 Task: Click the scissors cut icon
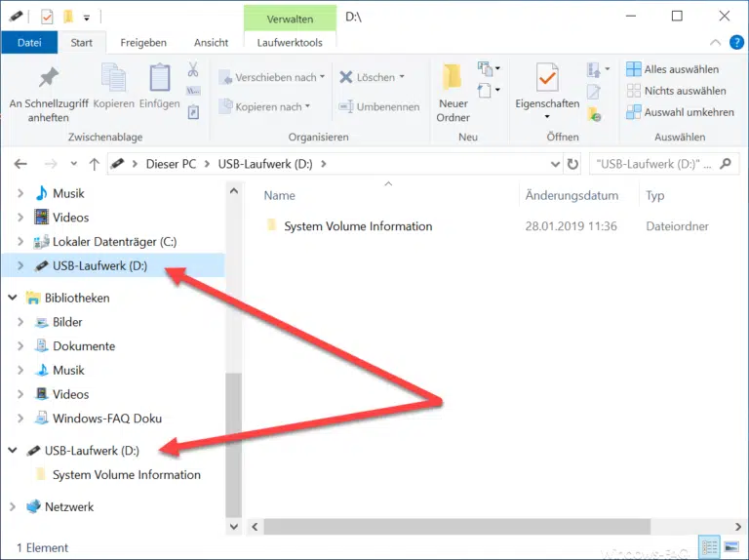coord(193,70)
